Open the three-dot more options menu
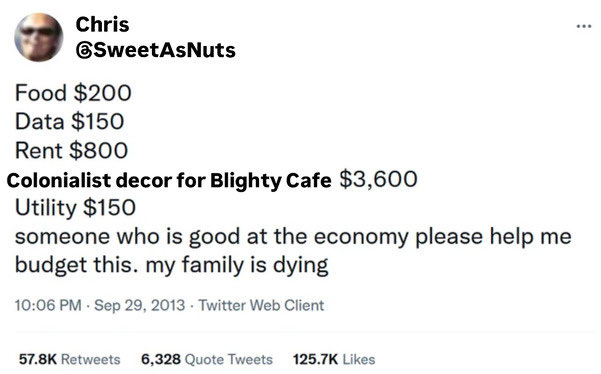Viewport: 601px width, 374px height. pyautogui.click(x=583, y=26)
